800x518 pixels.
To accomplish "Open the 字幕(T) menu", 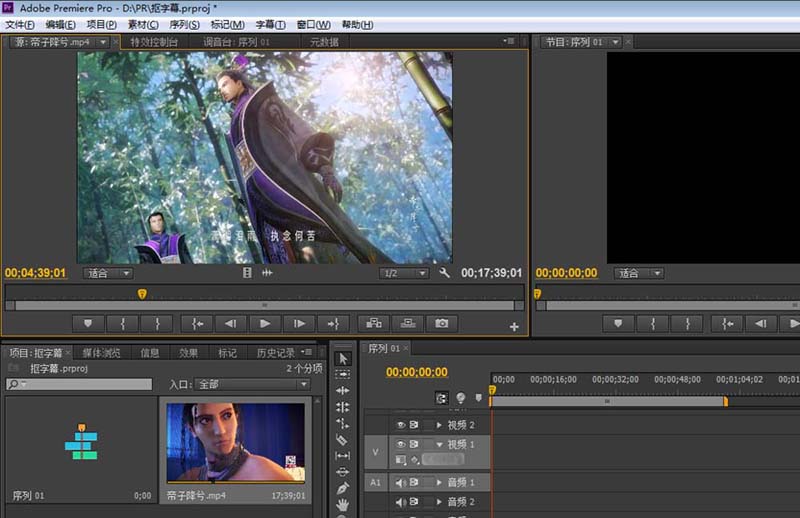I will coord(270,24).
